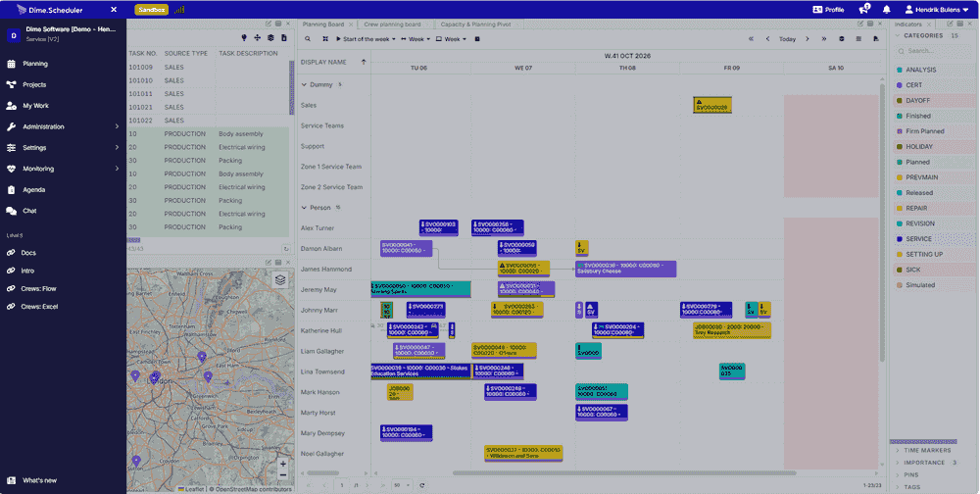Expand the TIME MARKERS section

tap(898, 450)
